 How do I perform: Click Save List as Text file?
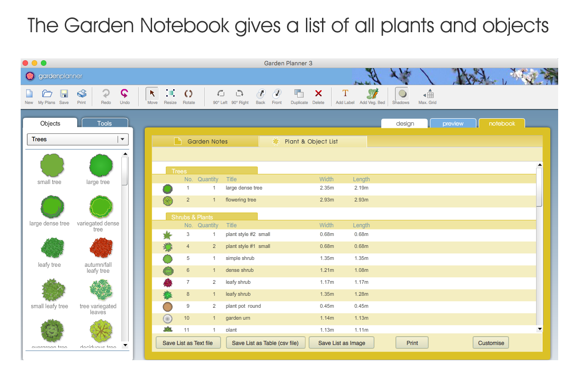(188, 343)
